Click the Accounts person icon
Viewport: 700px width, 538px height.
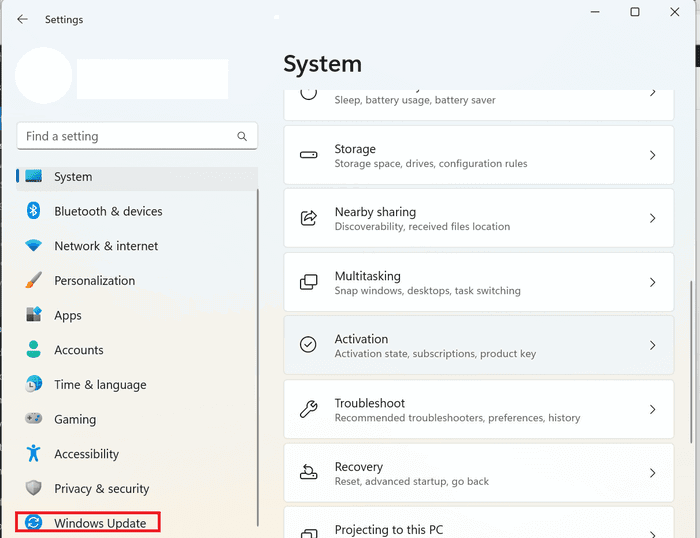33,349
